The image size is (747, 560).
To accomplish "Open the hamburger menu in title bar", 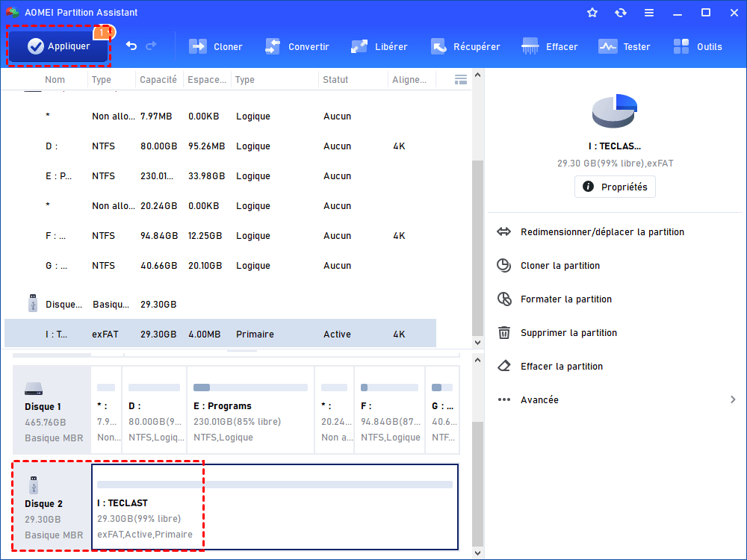I will (649, 13).
